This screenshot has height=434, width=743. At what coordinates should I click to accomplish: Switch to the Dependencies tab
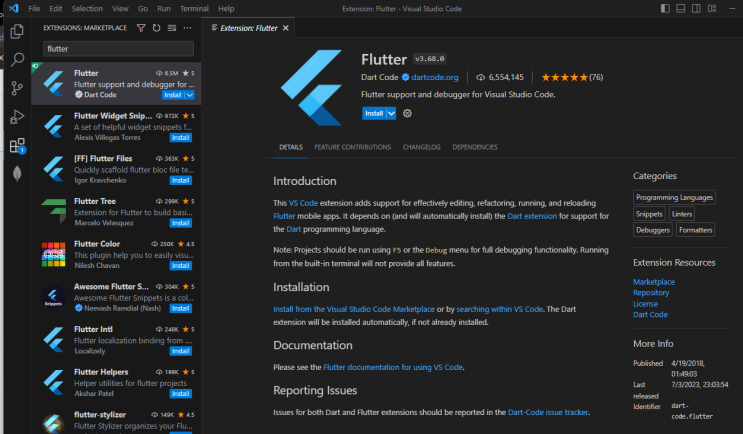pos(475,147)
